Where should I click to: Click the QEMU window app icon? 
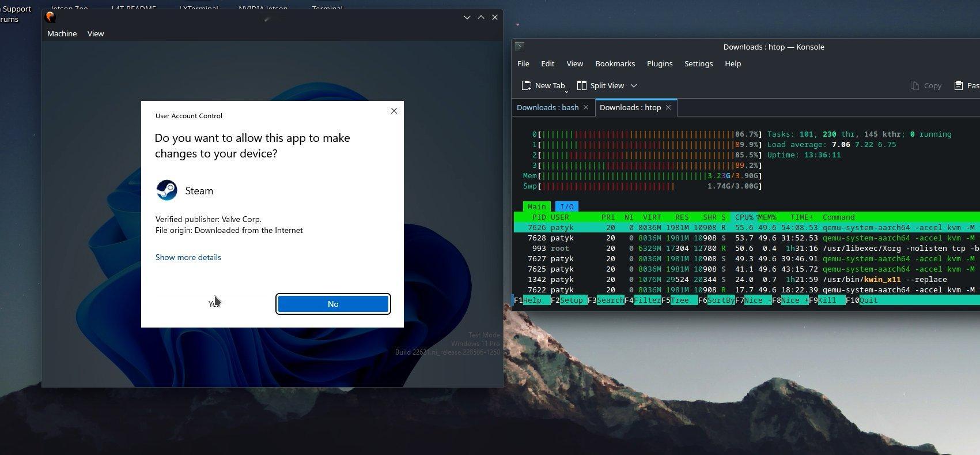coord(50,17)
